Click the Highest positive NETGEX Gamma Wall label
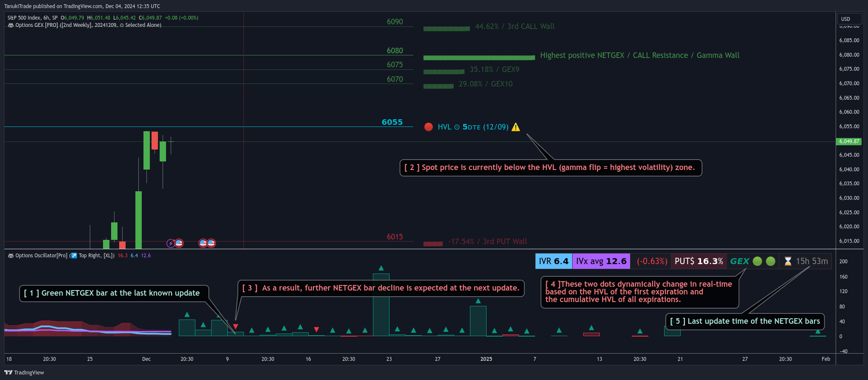868x380 pixels. pyautogui.click(x=640, y=55)
